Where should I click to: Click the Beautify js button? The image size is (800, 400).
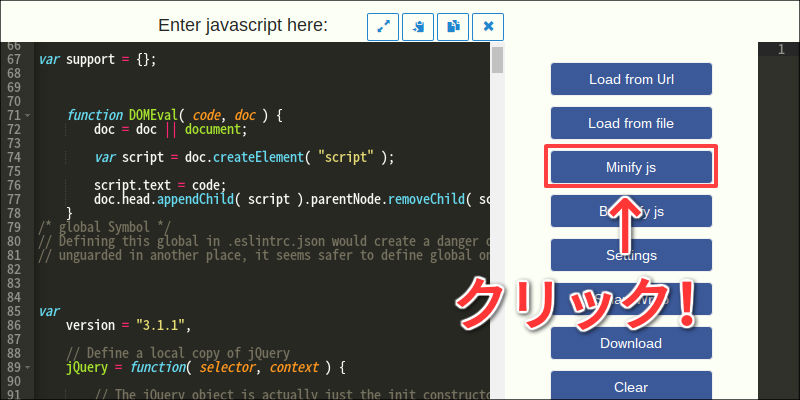point(631,211)
